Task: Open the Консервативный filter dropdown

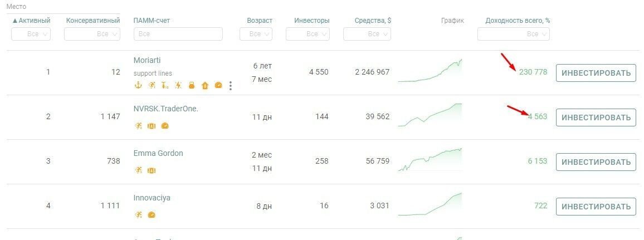Action: tap(92, 34)
